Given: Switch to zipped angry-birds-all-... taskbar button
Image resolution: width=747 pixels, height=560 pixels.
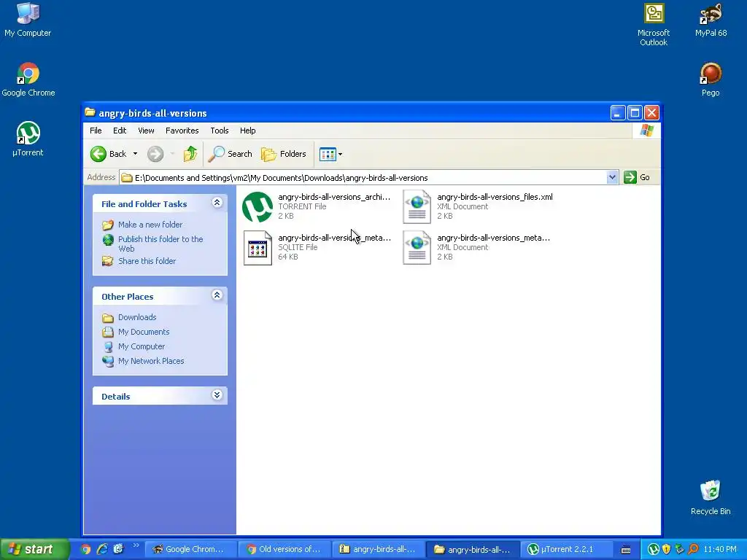Looking at the screenshot, I should coord(379,549).
